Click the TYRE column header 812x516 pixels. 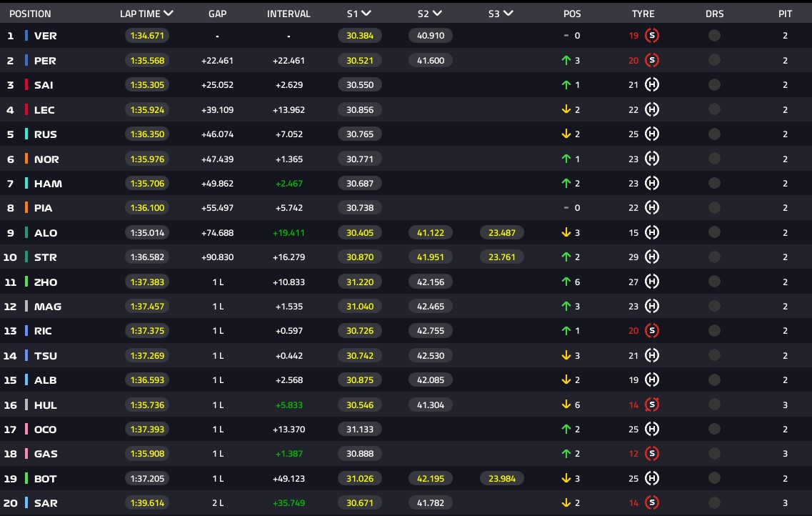(x=643, y=14)
